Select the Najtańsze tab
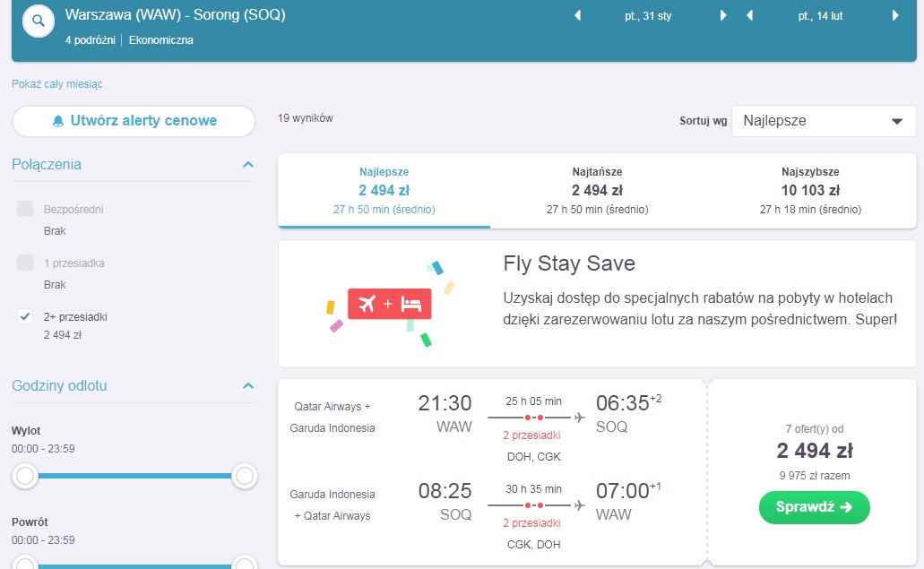Screen dimensions: 924x569 [x=597, y=191]
